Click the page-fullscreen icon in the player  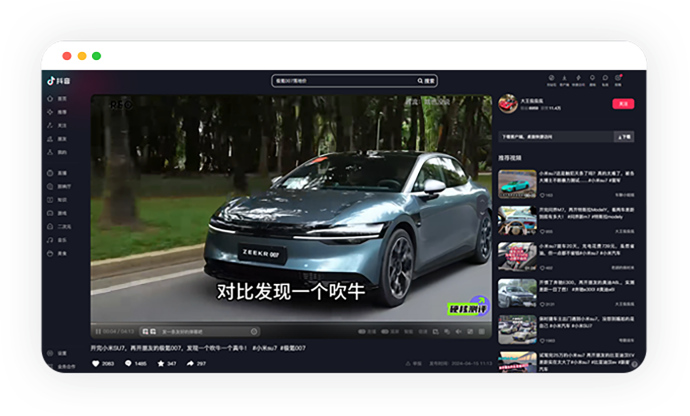pyautogui.click(x=470, y=331)
